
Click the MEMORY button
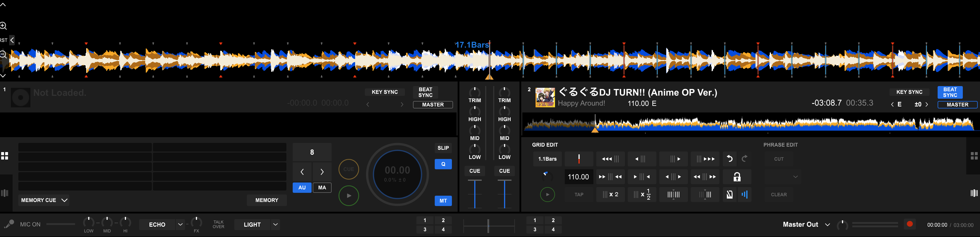click(267, 200)
